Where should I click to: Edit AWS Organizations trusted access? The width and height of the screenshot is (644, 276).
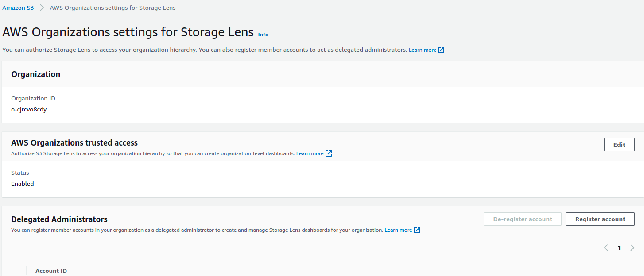(619, 145)
